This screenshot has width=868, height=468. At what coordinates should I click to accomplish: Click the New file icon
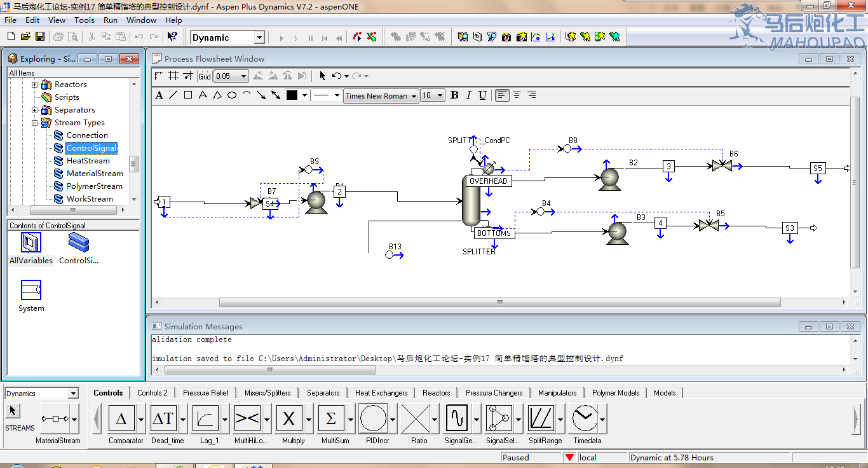[x=11, y=37]
